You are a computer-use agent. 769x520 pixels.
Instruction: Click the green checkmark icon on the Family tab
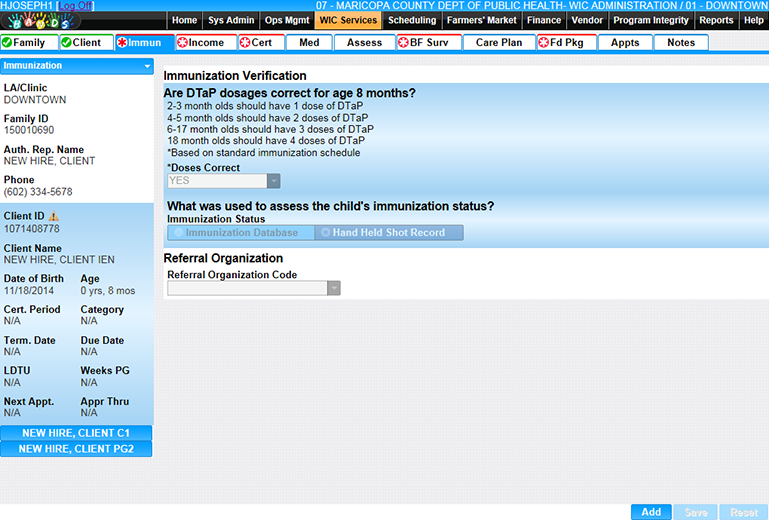click(x=7, y=43)
